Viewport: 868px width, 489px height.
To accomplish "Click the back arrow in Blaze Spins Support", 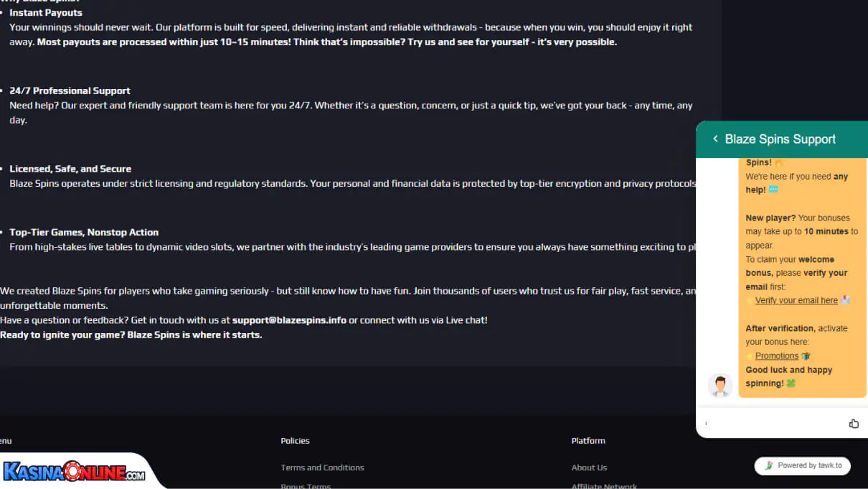I will coord(715,139).
